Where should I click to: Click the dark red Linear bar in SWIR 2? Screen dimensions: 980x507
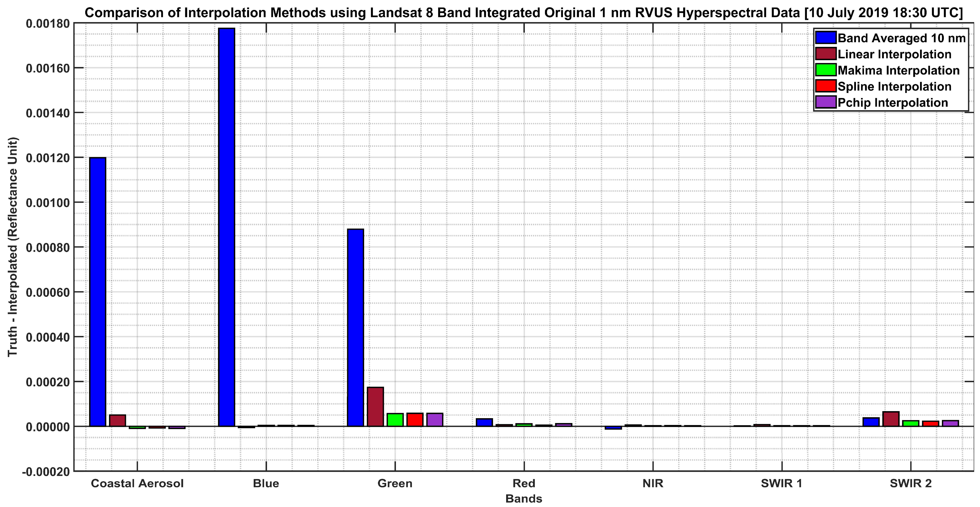tap(891, 419)
